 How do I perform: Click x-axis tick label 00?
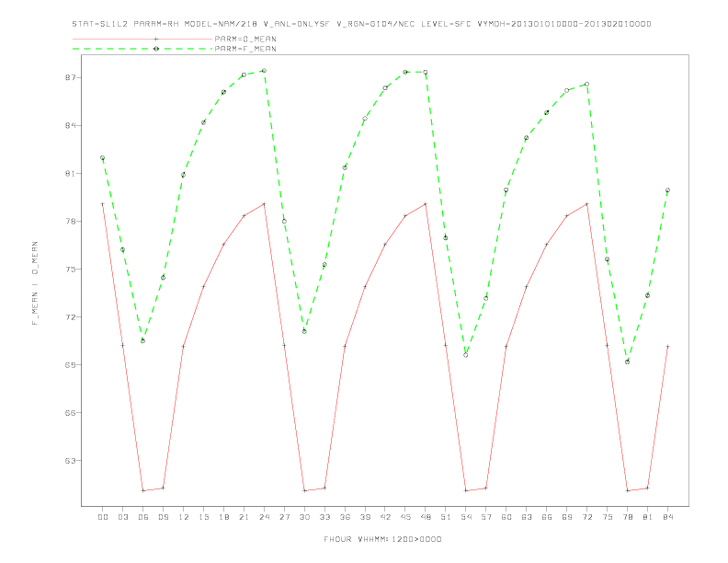tap(103, 517)
